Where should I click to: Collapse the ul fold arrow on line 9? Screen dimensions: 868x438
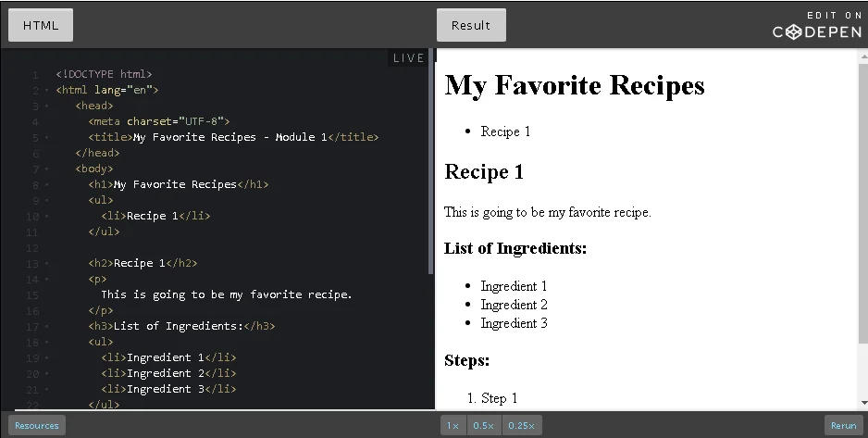[x=47, y=200]
